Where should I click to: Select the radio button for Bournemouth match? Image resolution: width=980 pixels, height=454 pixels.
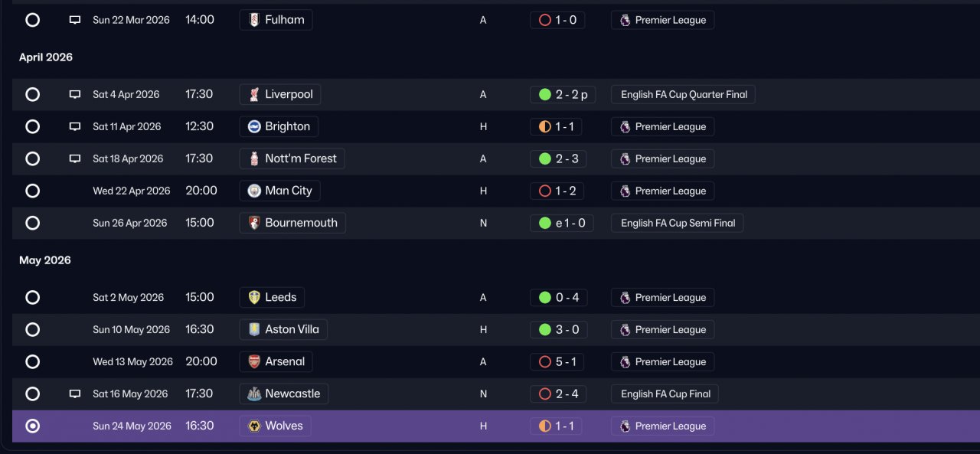pyautogui.click(x=32, y=223)
